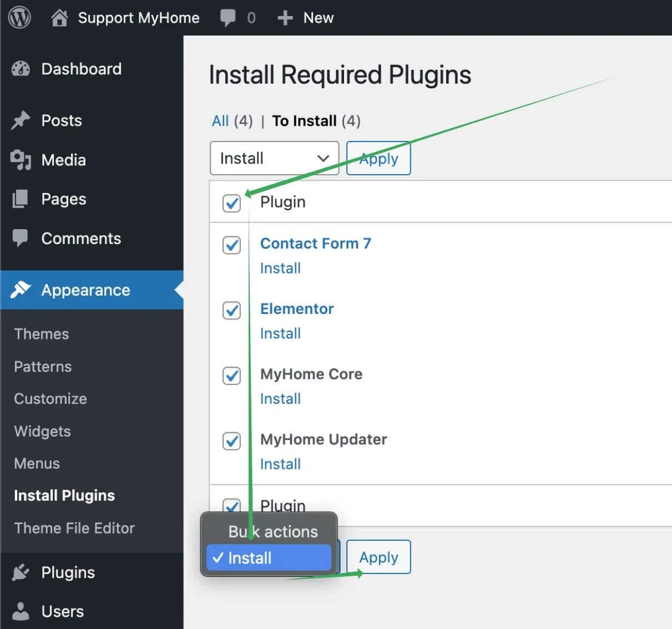This screenshot has height=629, width=672.
Task: Open the Elementor plugin link
Action: [x=297, y=308]
